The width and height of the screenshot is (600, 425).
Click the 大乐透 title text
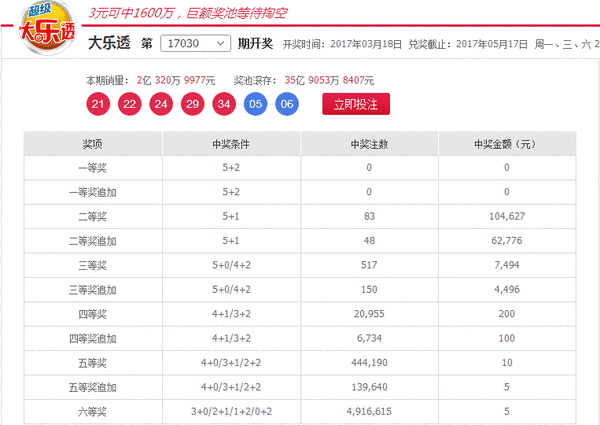(109, 43)
